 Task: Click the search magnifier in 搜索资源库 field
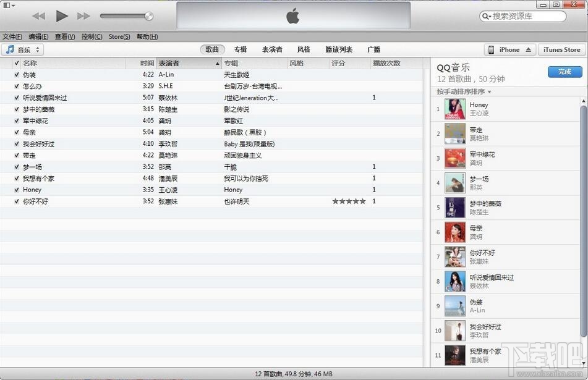click(x=488, y=17)
